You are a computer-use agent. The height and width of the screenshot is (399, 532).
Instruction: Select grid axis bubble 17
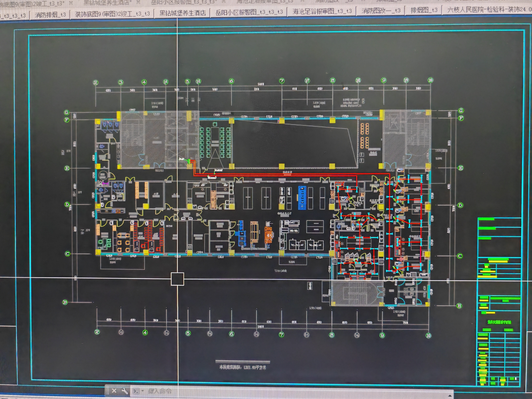[x=307, y=81]
